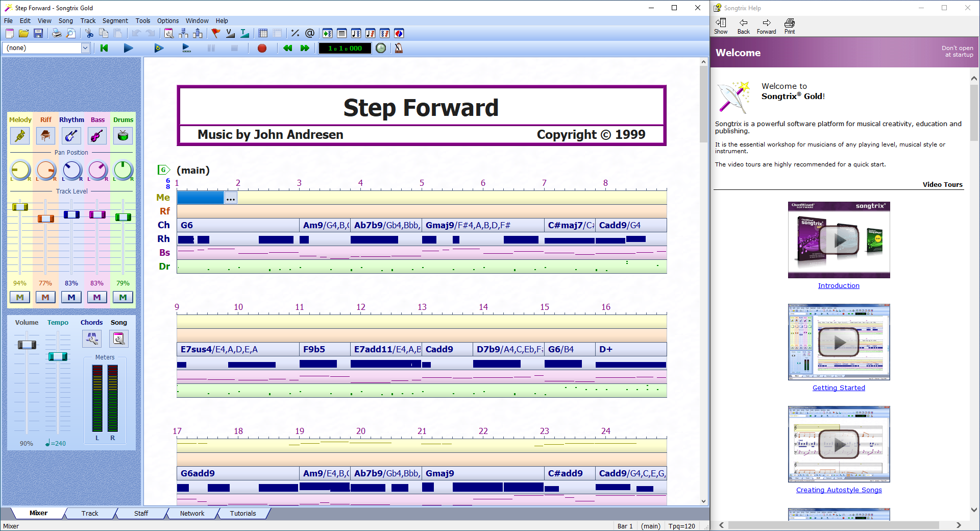Open the Chords view picker button
980x531 pixels.
[92, 338]
